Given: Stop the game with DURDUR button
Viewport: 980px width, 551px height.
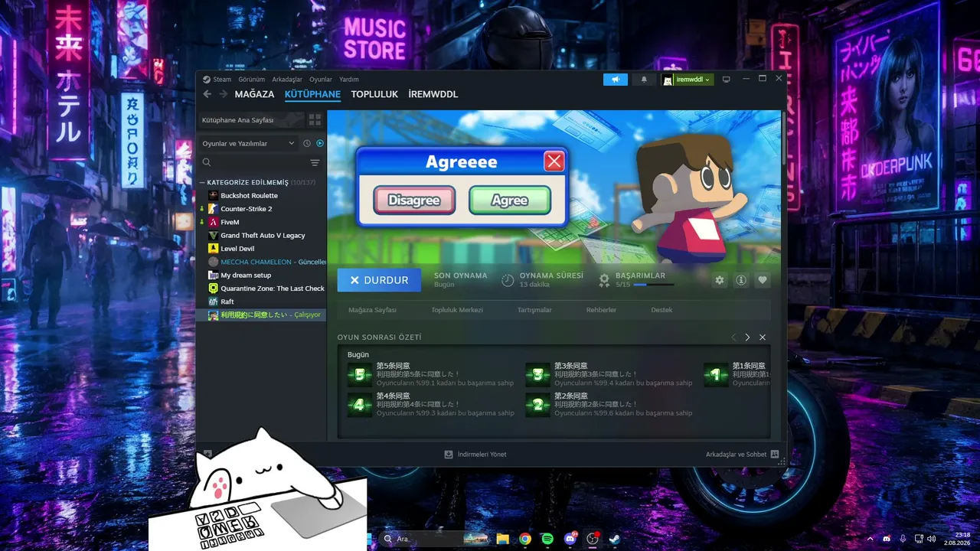Looking at the screenshot, I should (x=379, y=280).
